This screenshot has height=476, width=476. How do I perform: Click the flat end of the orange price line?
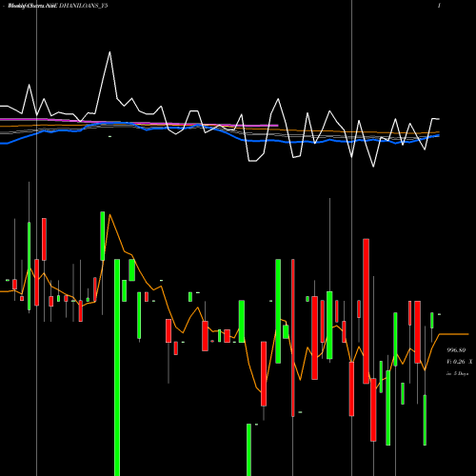coord(454,334)
